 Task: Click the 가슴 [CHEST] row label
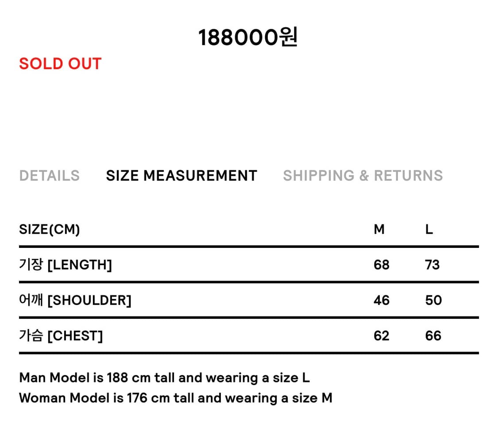(61, 336)
